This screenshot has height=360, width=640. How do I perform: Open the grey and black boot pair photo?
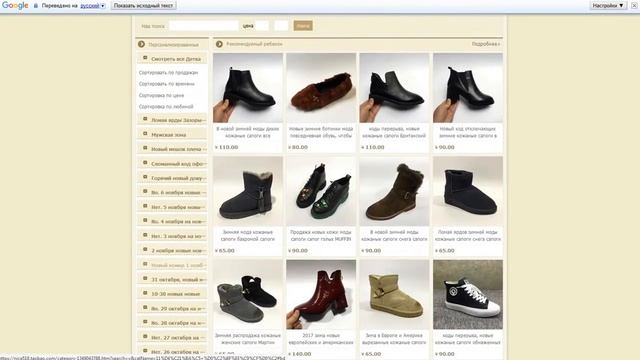click(x=248, y=295)
